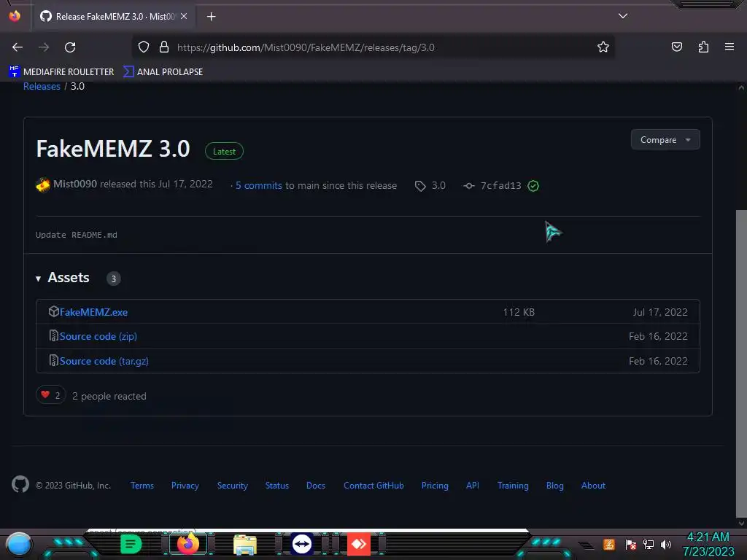Bookmark this page with the star icon
The image size is (747, 560).
click(603, 47)
